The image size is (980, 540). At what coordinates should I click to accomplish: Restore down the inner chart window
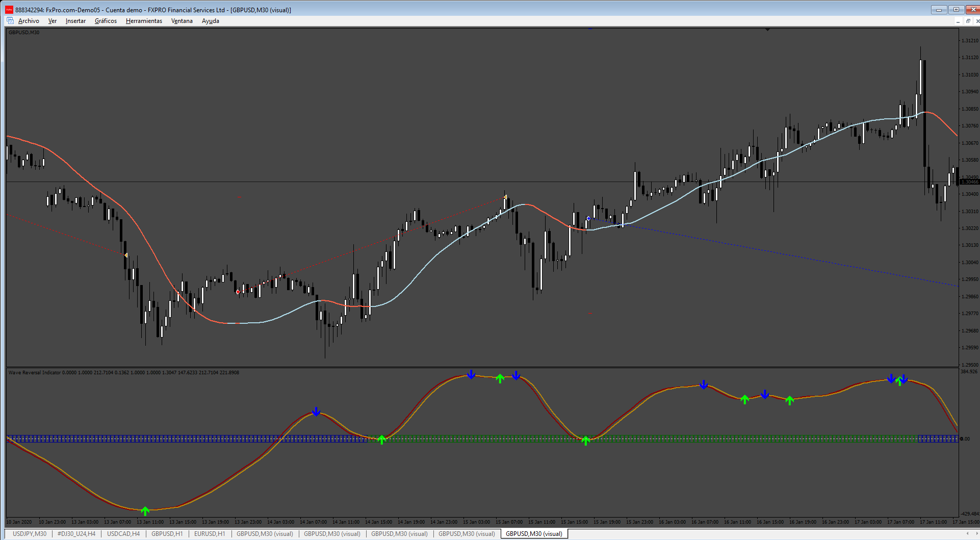(x=968, y=21)
